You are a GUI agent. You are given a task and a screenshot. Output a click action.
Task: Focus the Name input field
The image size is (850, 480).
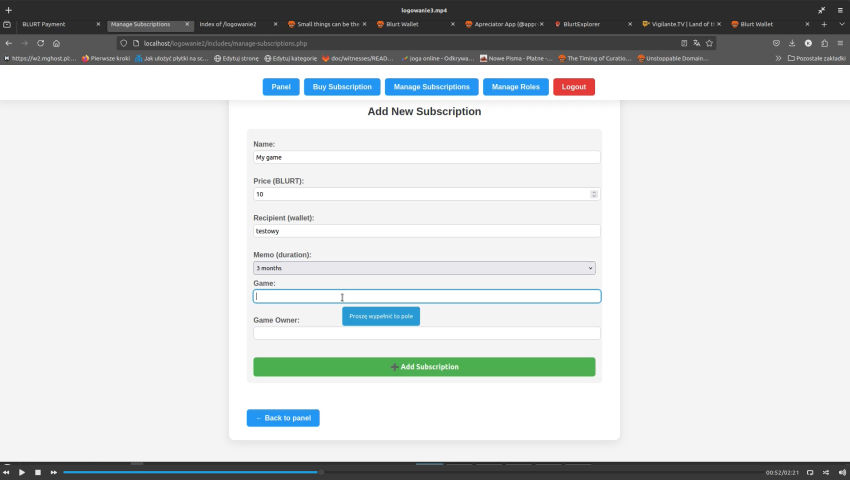427,157
